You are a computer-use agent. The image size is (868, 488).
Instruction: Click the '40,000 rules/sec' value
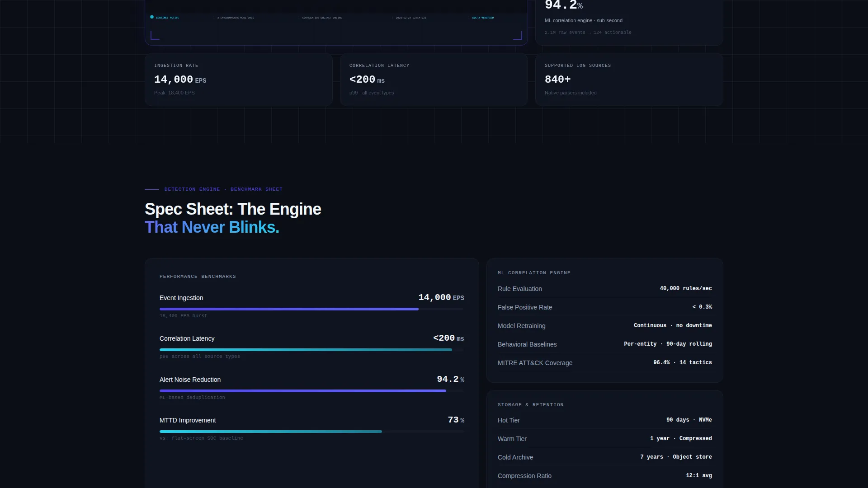tap(685, 288)
